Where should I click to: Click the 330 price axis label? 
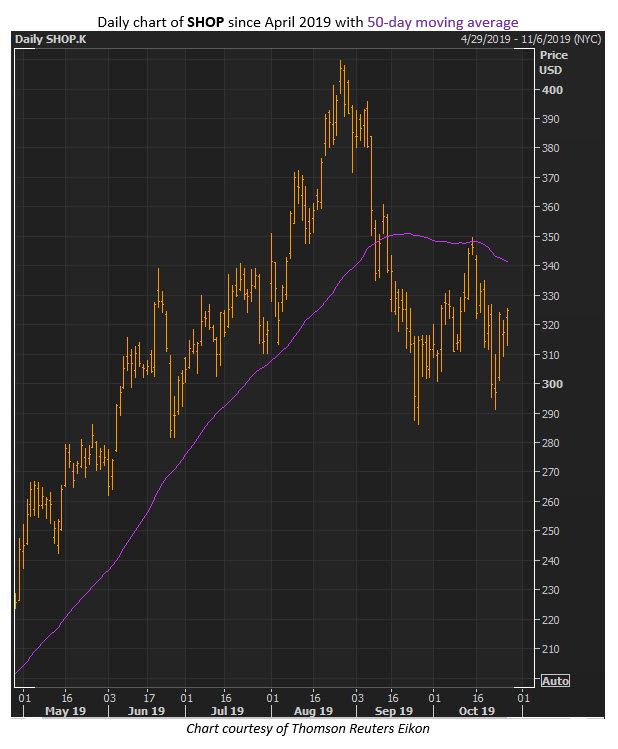pos(550,296)
